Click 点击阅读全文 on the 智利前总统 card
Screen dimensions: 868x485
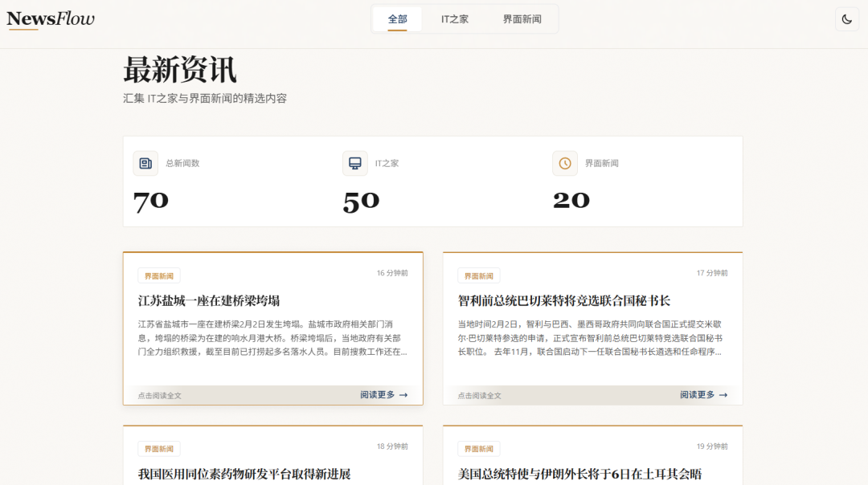(x=480, y=396)
